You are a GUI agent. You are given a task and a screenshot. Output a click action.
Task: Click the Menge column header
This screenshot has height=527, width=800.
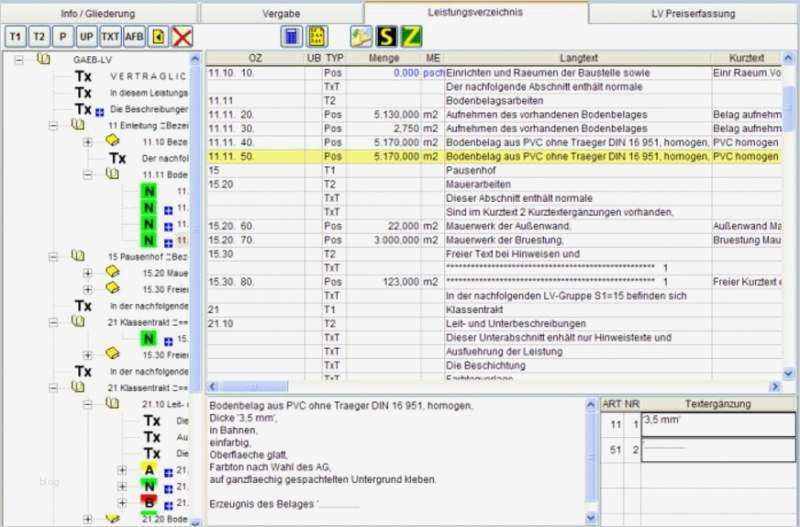coord(384,58)
